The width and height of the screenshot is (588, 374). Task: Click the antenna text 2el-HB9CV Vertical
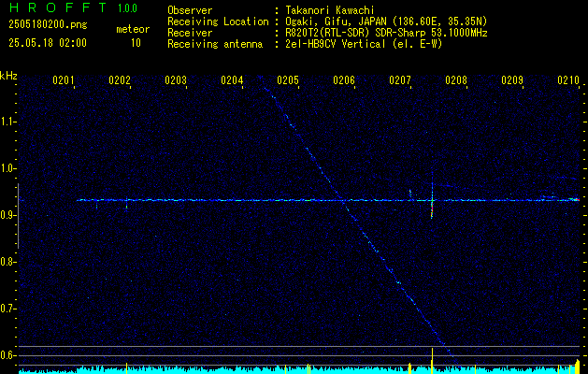pos(336,44)
